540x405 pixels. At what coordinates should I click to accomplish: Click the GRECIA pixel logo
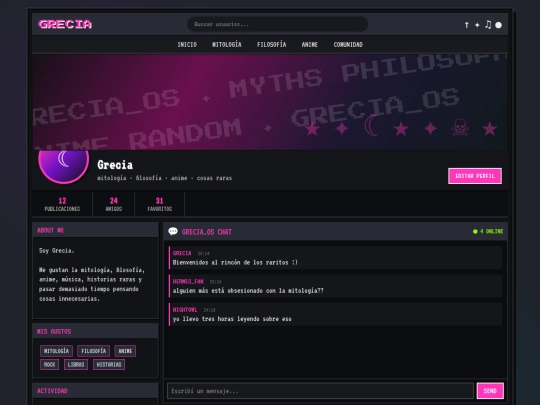65,24
